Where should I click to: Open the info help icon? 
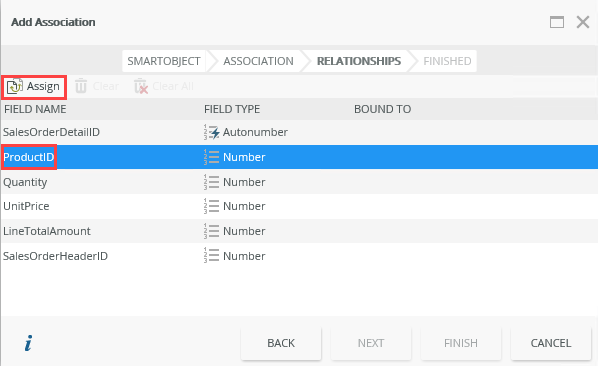28,343
